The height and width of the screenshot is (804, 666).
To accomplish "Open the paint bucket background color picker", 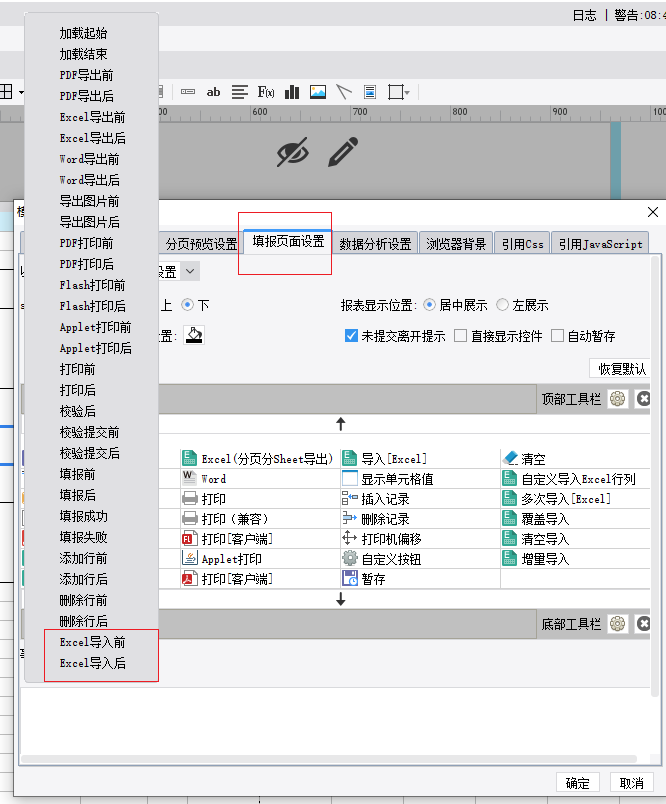I will (194, 335).
